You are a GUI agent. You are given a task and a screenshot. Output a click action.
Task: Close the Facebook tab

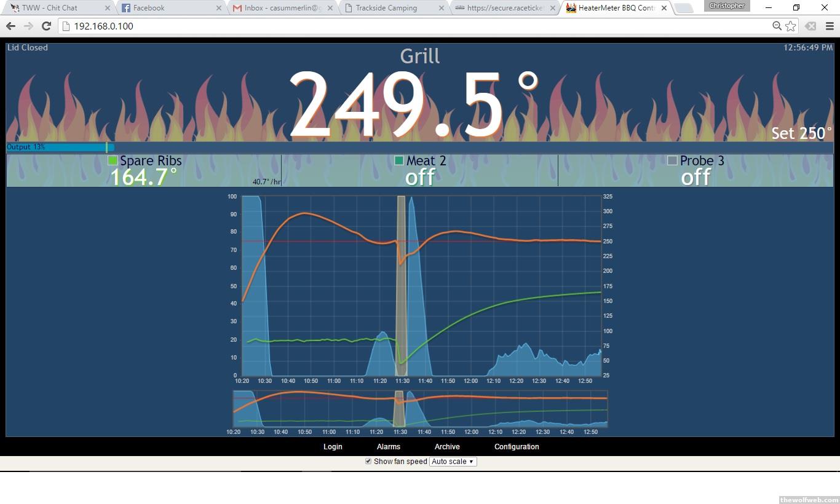click(219, 8)
